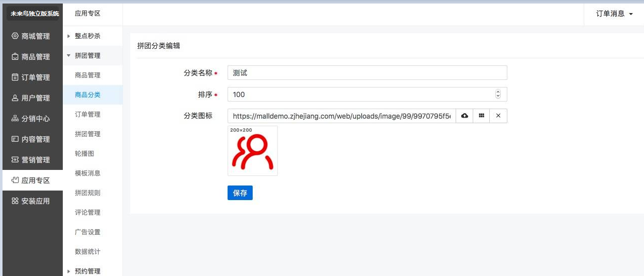Click the 拼团分类编辑 panel title
644x276 pixels.
pyautogui.click(x=159, y=46)
